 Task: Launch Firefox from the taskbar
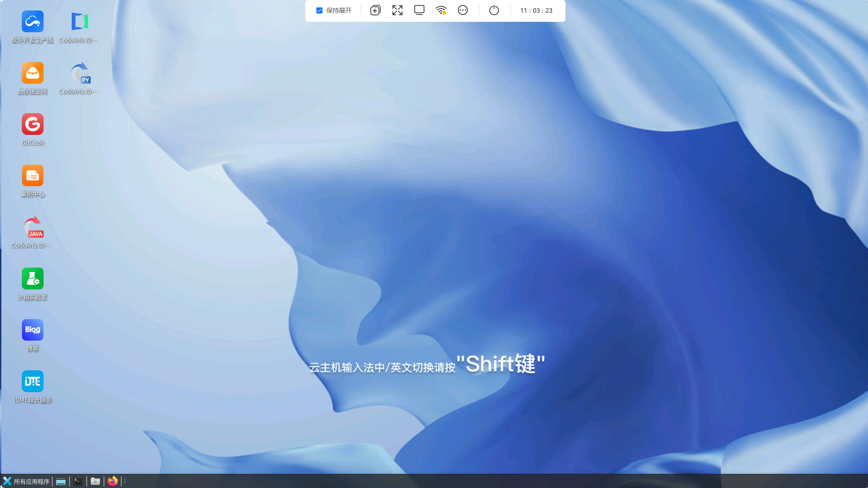tap(112, 481)
